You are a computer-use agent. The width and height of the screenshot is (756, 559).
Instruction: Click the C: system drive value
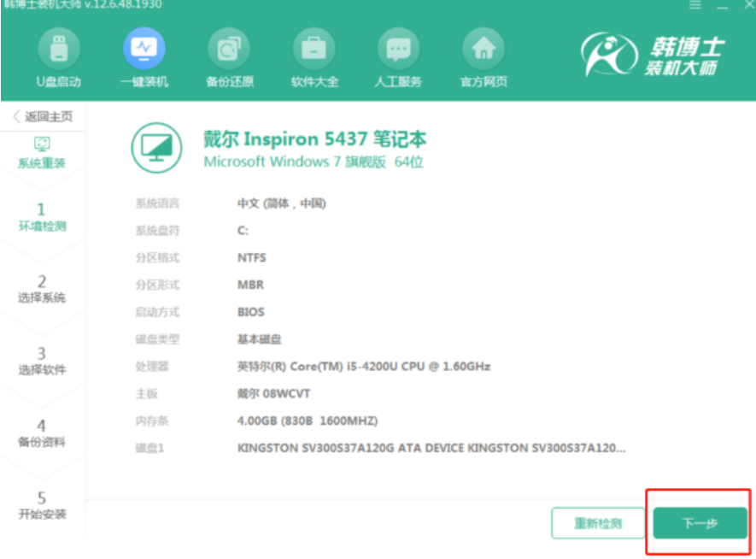(243, 231)
